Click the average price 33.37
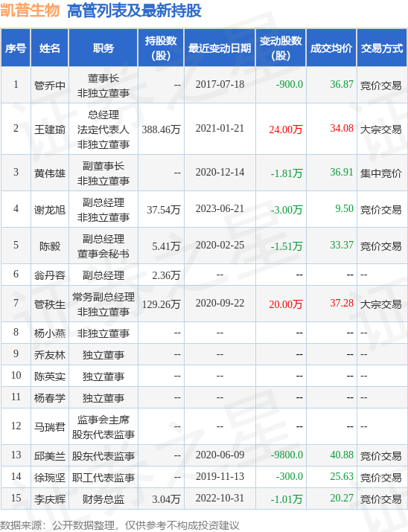 pyautogui.click(x=342, y=245)
